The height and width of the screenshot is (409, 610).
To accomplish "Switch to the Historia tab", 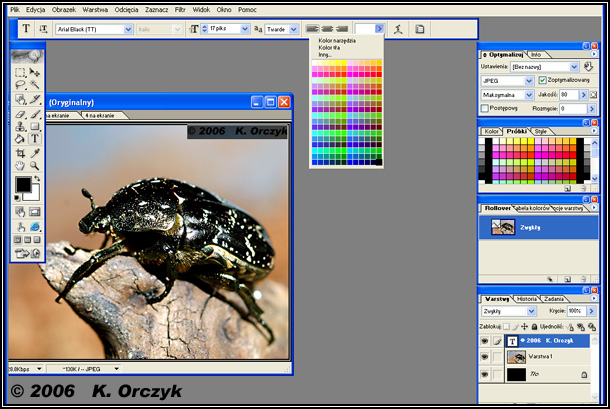I will click(526, 299).
